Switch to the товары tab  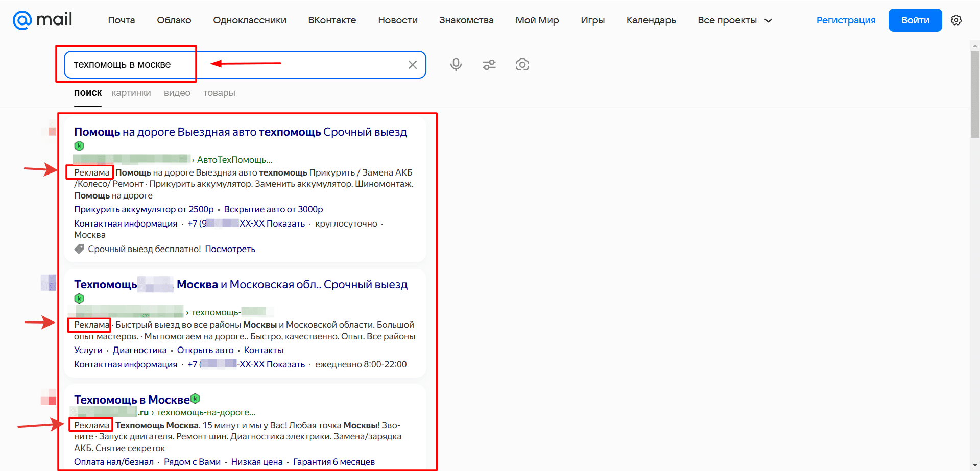click(x=219, y=93)
